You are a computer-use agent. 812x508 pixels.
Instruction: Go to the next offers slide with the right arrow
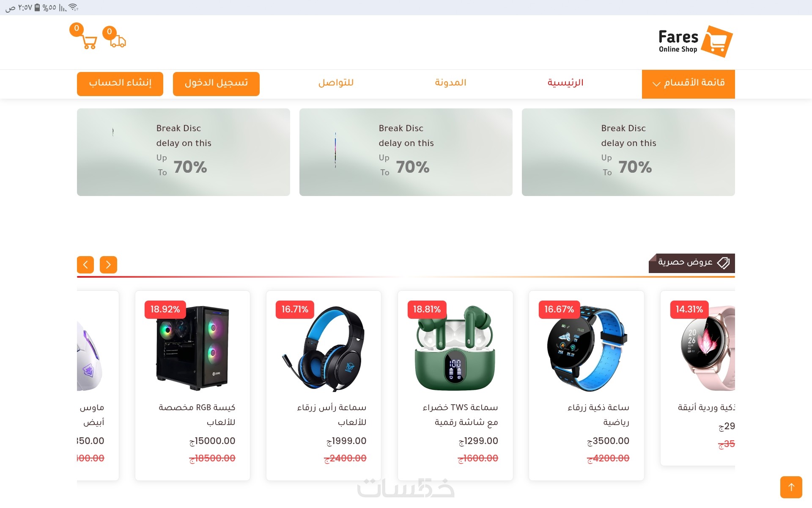click(108, 265)
